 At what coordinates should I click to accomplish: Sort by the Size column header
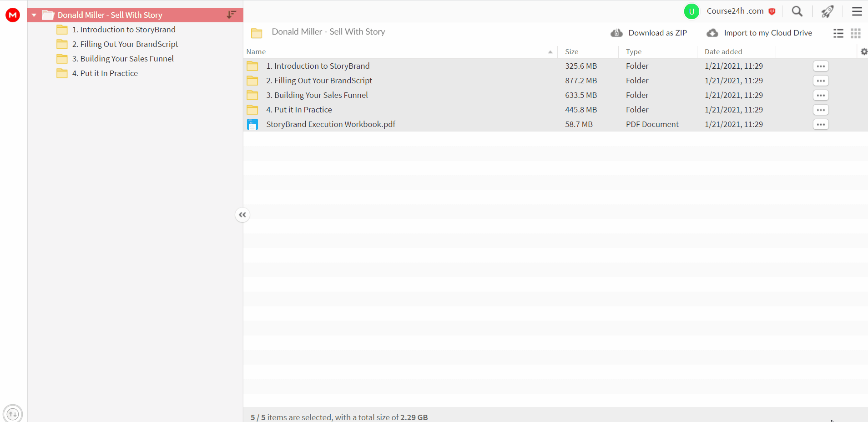coord(572,52)
